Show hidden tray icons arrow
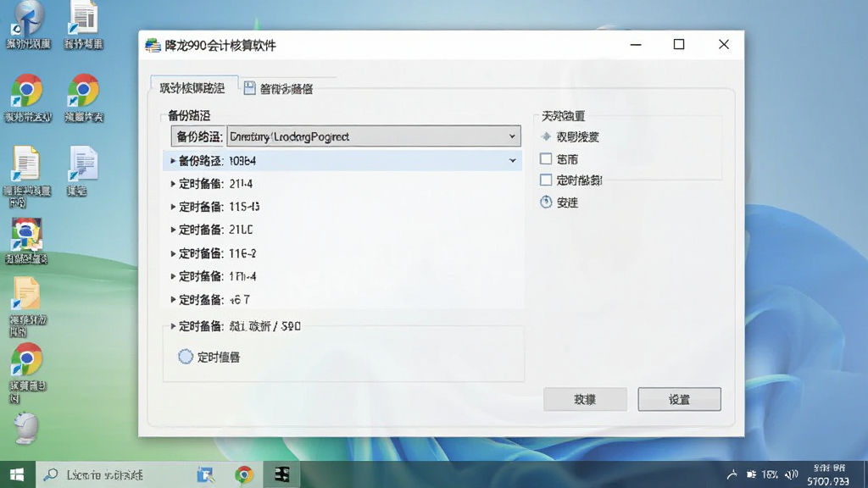Viewport: 868px width, 488px height. pos(732,474)
